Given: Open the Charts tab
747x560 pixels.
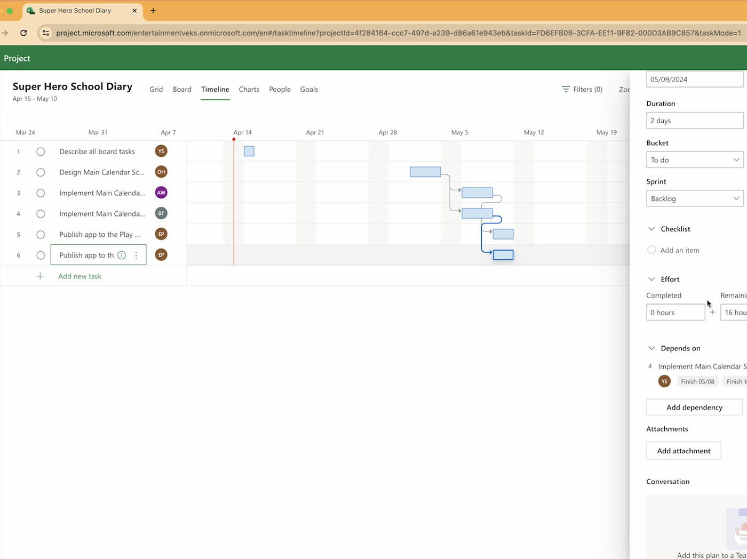Looking at the screenshot, I should click(x=249, y=90).
